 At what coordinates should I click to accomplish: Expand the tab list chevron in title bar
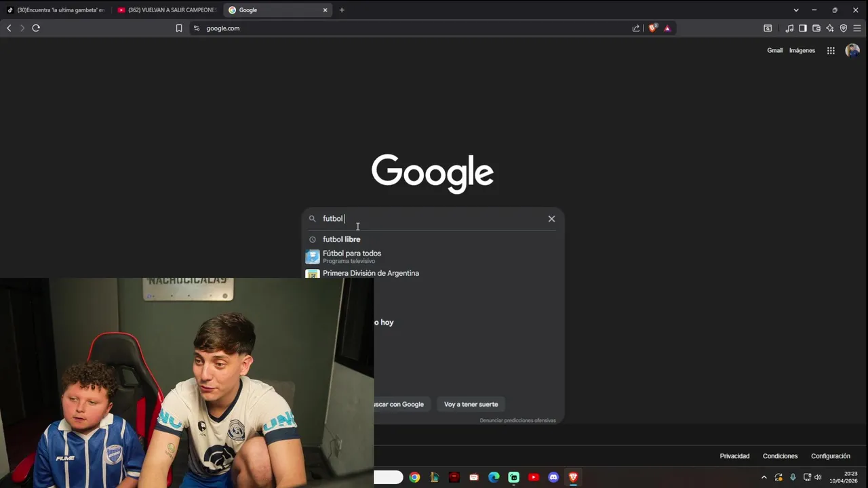[796, 10]
